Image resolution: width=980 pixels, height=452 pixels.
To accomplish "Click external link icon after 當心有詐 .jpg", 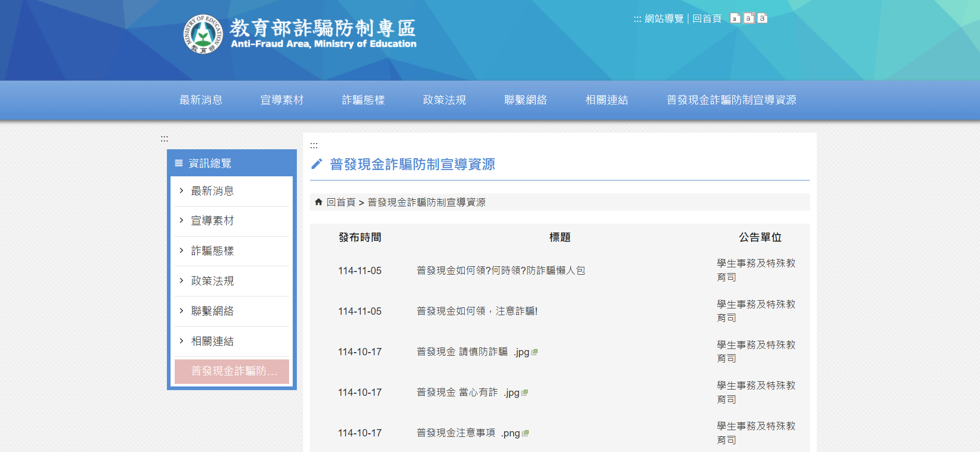I will [525, 393].
